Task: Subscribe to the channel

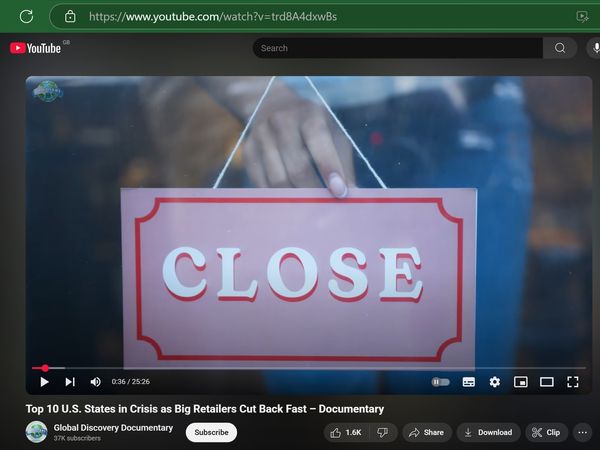Action: (211, 432)
